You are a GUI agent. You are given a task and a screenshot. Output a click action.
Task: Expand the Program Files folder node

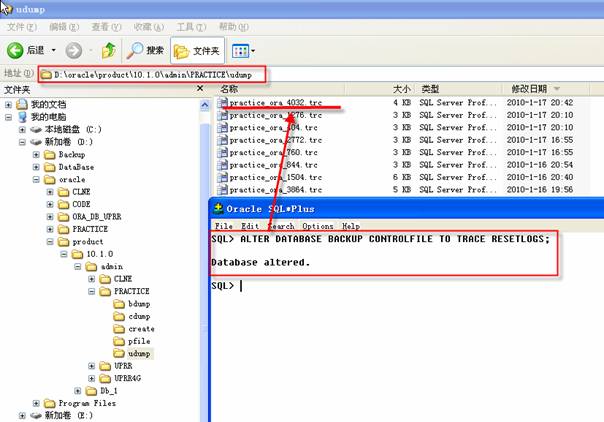tap(36, 404)
